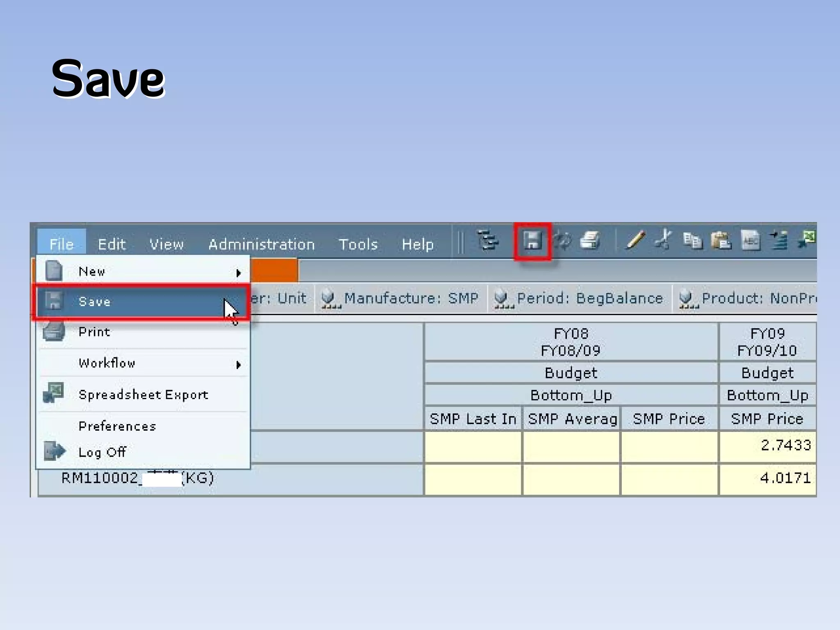This screenshot has width=840, height=630.
Task: Click the hierarchy tree view toolbar icon
Action: click(487, 240)
